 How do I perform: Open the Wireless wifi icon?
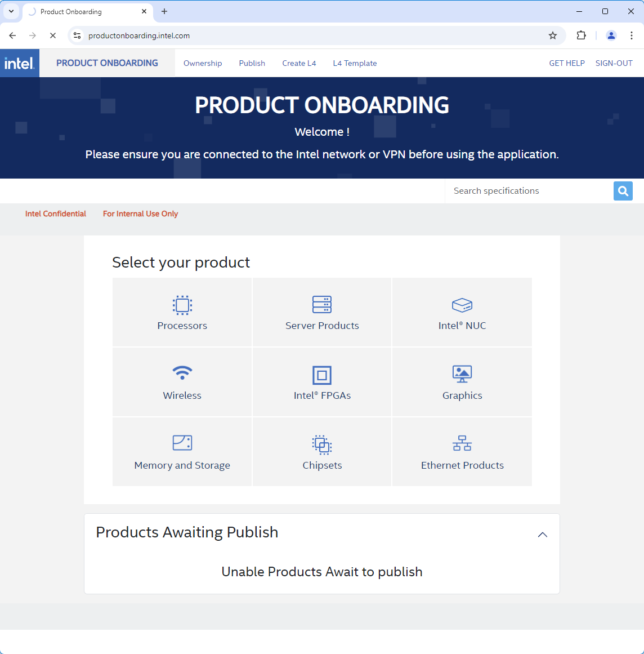click(182, 372)
